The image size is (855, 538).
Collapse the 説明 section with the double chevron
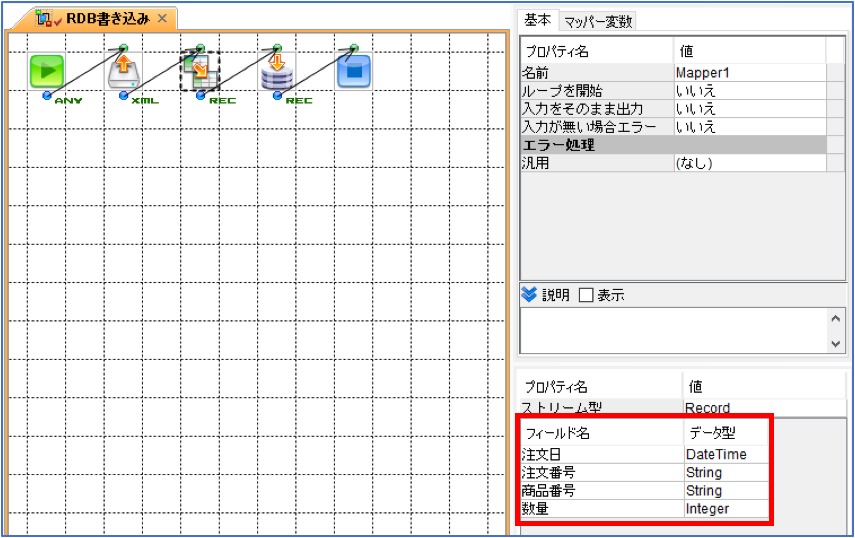click(x=528, y=294)
